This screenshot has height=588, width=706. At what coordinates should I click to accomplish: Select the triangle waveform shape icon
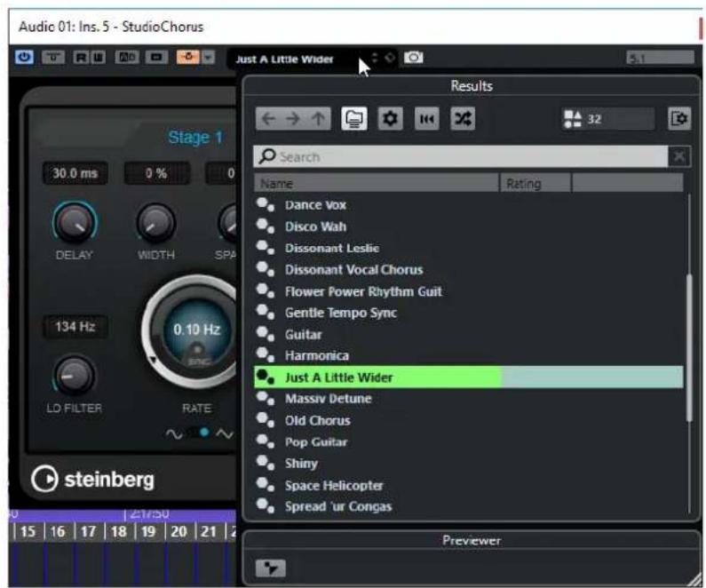(x=225, y=433)
